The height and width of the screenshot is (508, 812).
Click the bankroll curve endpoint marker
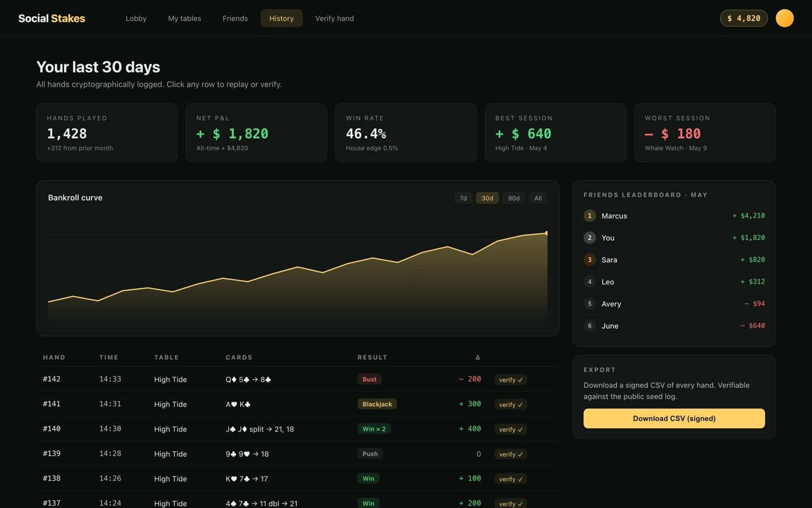(x=547, y=233)
